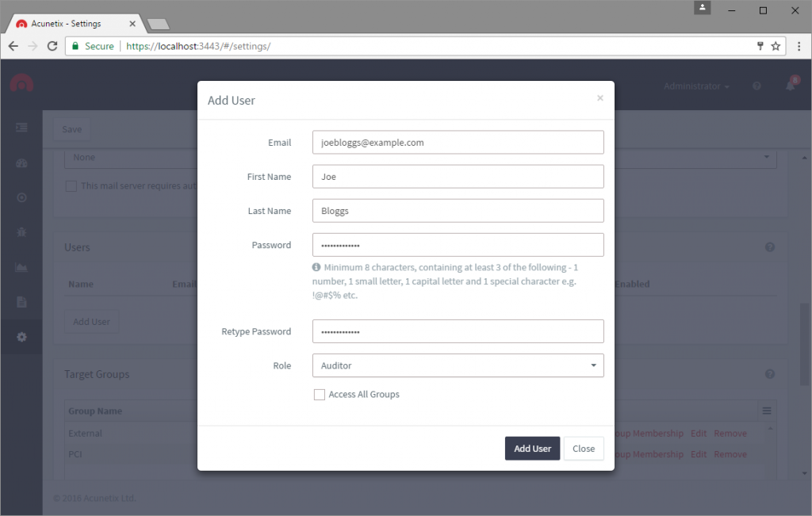Click the help icon in Users section
The width and height of the screenshot is (812, 516).
770,247
